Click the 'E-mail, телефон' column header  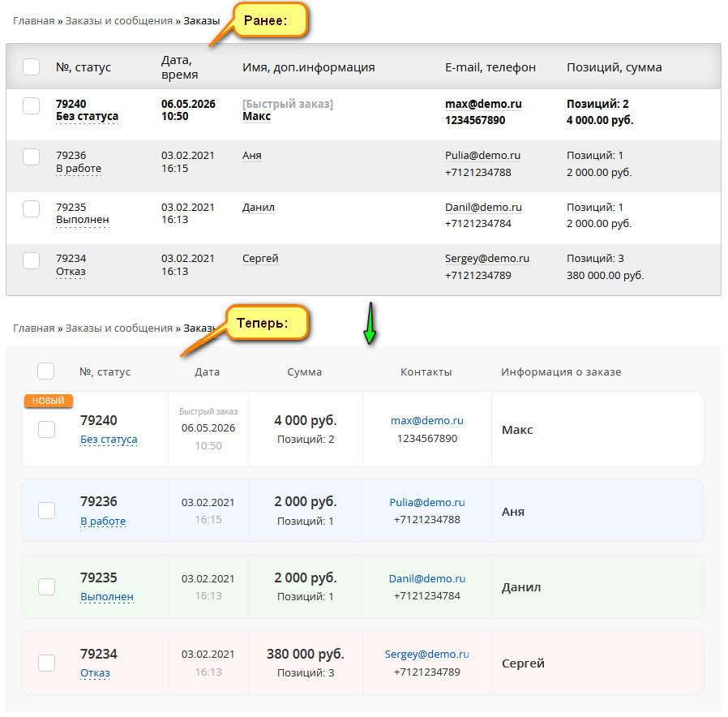pyautogui.click(x=490, y=67)
